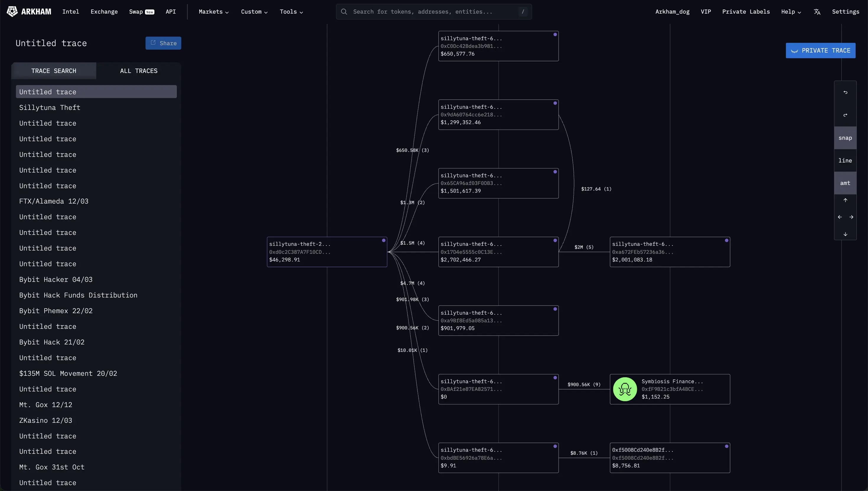Pan canvas left with the left arrow
The height and width of the screenshot is (491, 868).
[x=840, y=217]
